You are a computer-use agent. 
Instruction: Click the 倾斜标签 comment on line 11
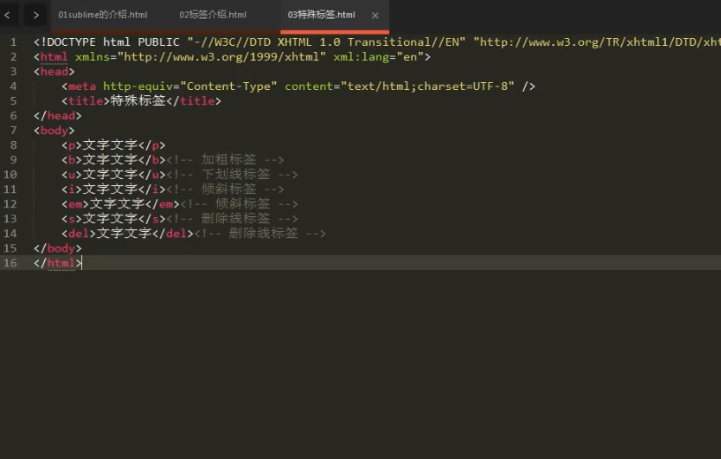(225, 189)
